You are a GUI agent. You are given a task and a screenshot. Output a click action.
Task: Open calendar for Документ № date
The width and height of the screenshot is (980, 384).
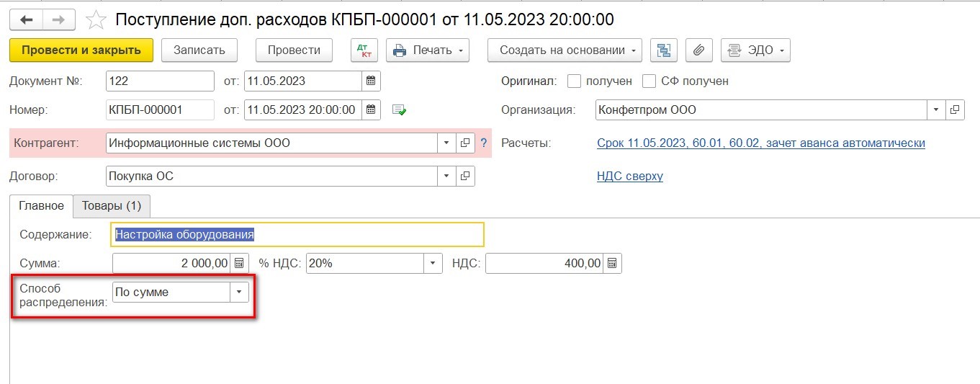tap(371, 81)
